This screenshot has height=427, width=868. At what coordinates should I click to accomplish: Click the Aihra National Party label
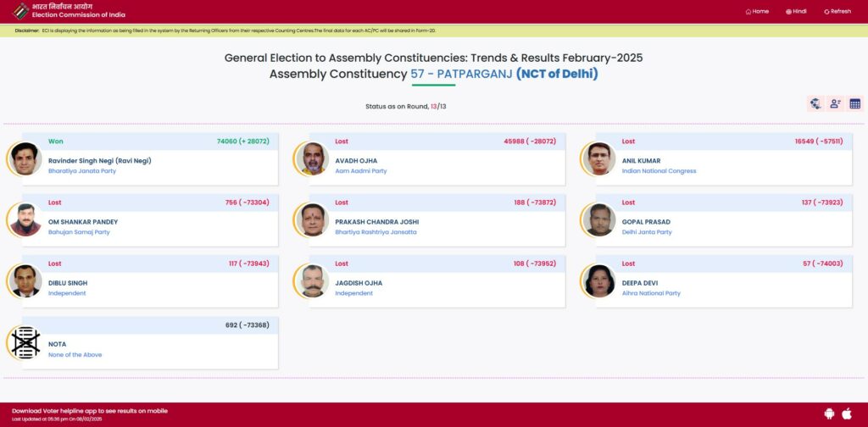[x=651, y=294]
